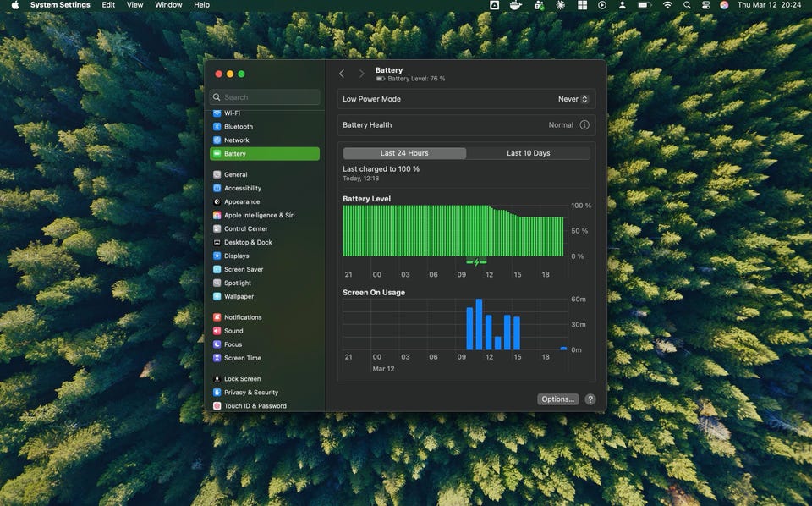Open Control Center settings

[x=245, y=228]
